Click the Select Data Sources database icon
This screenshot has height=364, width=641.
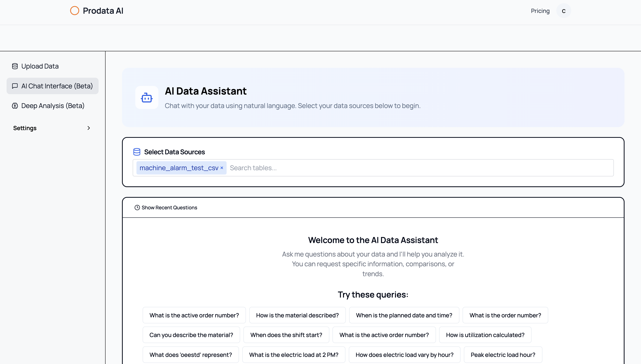click(137, 152)
